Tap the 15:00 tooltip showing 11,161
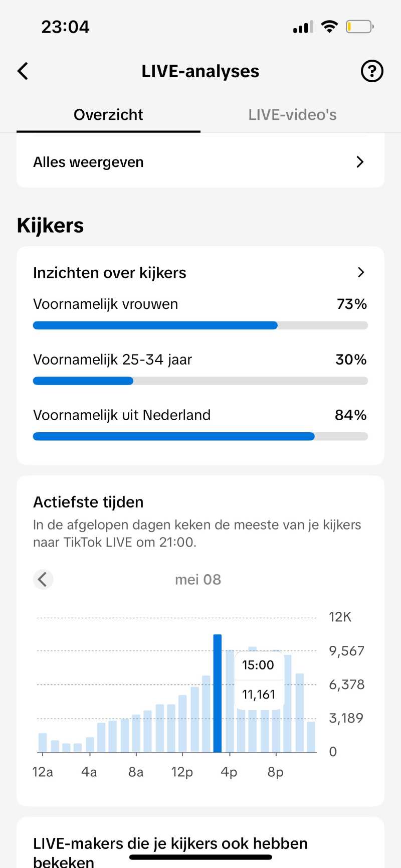This screenshot has width=401, height=868. (259, 679)
